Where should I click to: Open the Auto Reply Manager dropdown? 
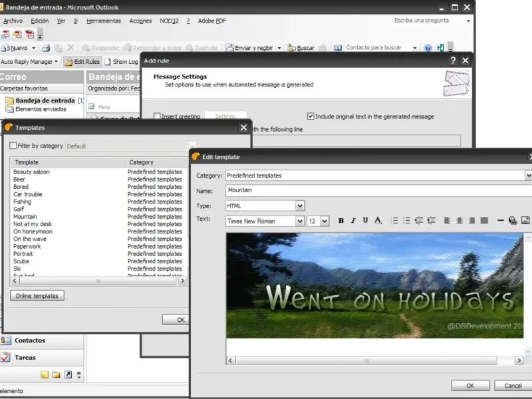(29, 62)
